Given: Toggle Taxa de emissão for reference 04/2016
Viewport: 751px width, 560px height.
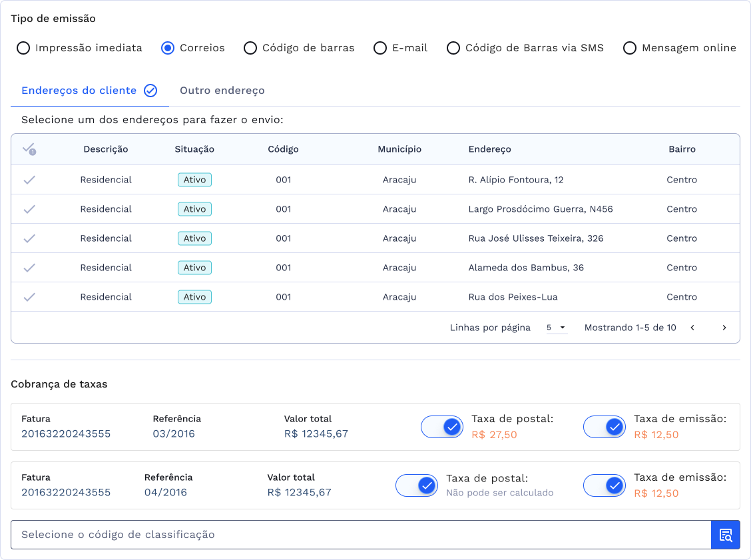Looking at the screenshot, I should click(x=605, y=486).
